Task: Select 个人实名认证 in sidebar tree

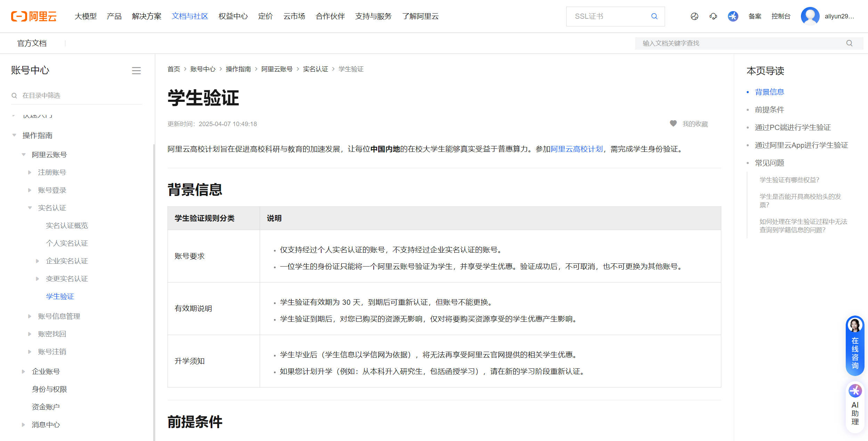Action: point(67,243)
